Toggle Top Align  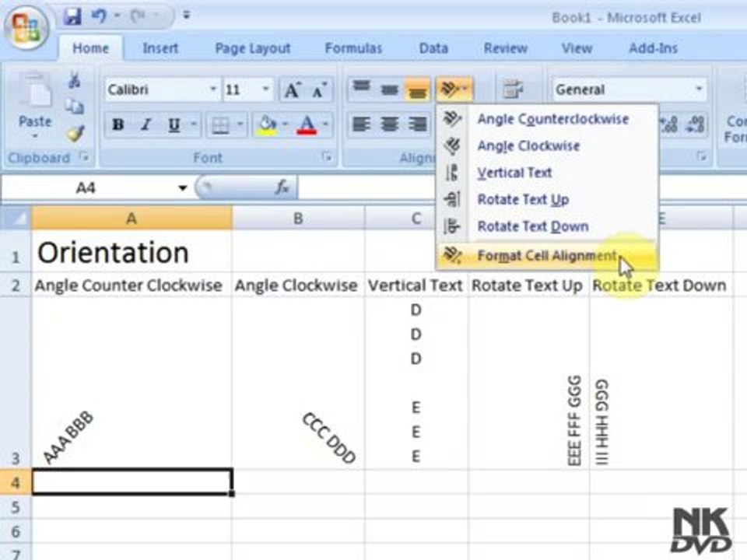[x=361, y=89]
